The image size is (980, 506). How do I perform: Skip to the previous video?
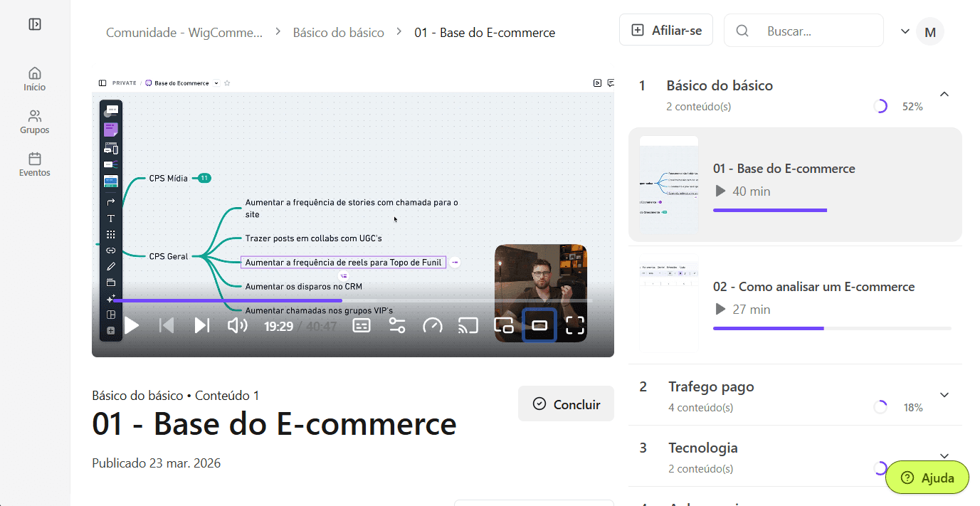pyautogui.click(x=167, y=326)
